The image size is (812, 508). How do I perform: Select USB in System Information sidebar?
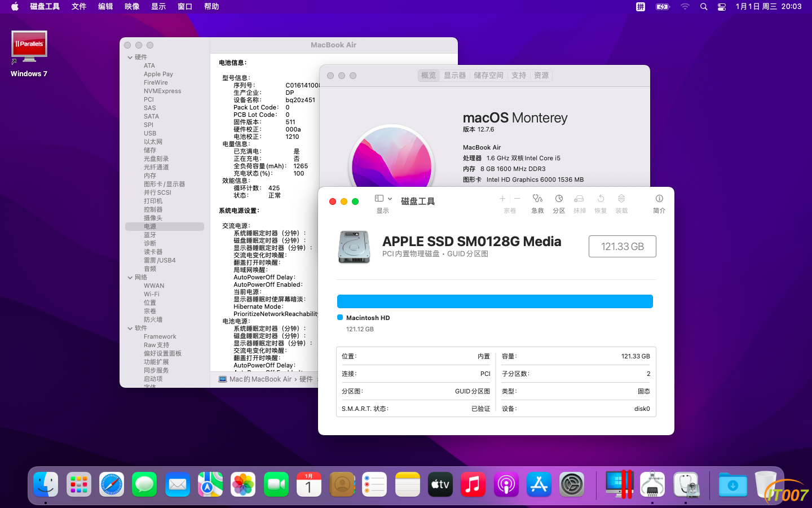tap(165, 133)
